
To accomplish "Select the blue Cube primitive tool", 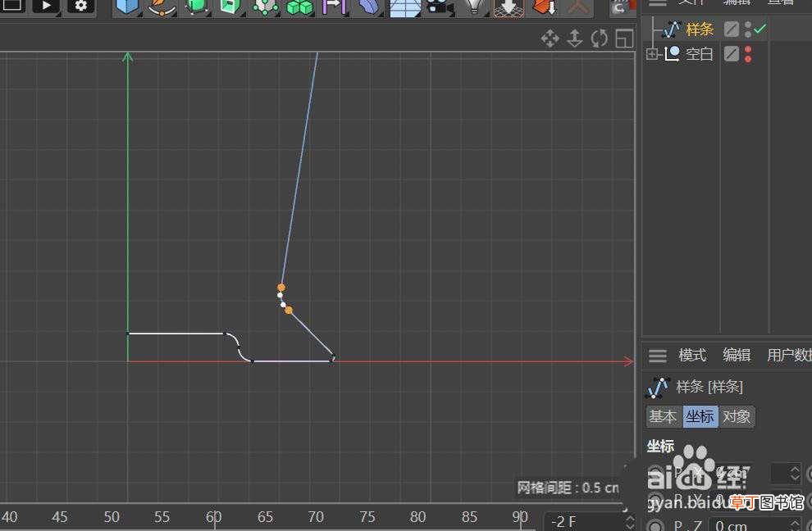I will [127, 7].
